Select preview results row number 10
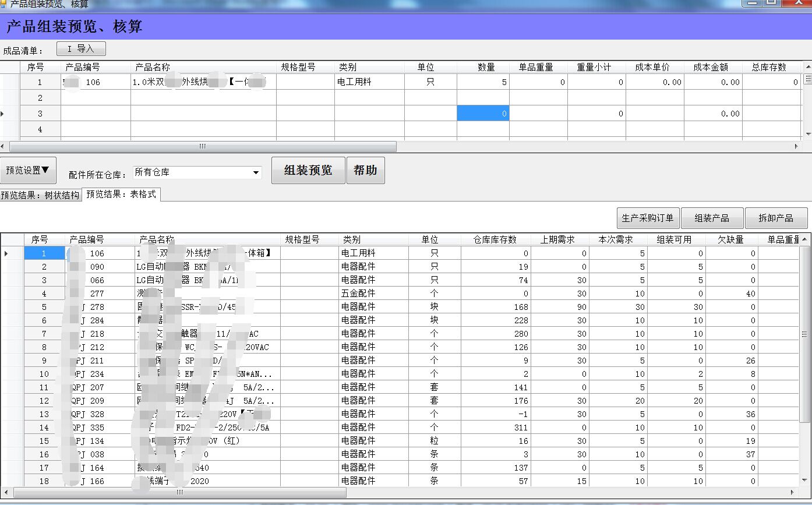812x505 pixels. 44,374
